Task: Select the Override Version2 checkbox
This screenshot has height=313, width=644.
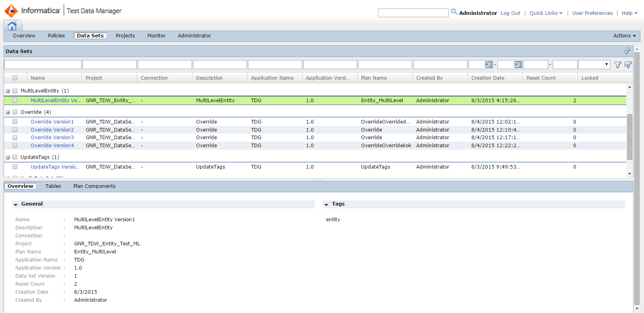Action: (x=15, y=130)
